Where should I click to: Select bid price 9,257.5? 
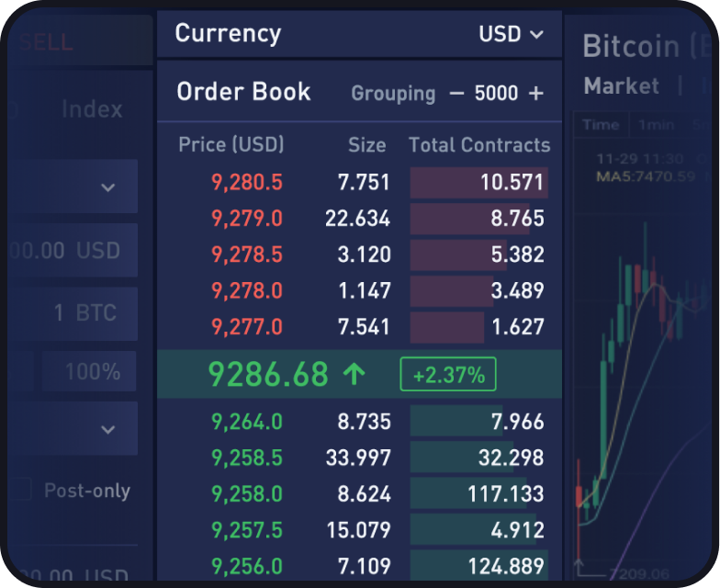tap(246, 530)
